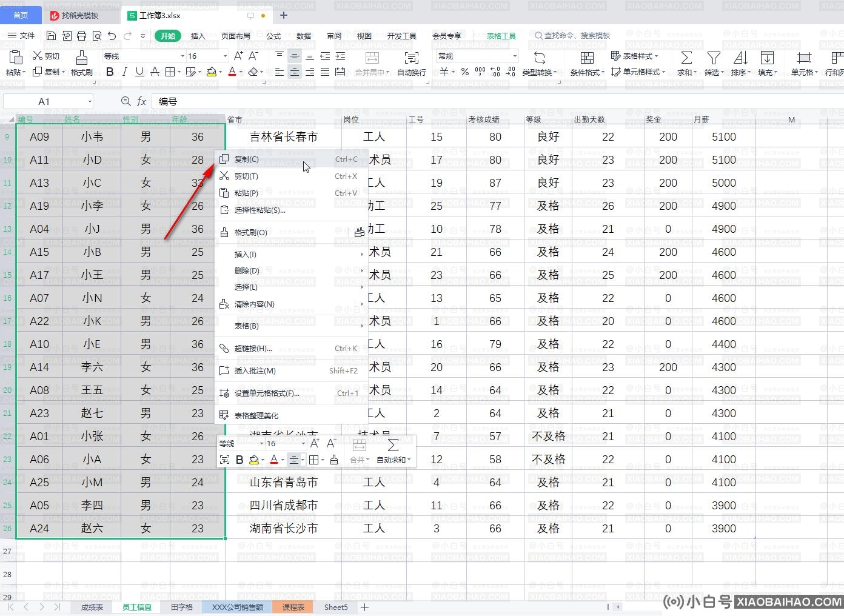
Task: Click the Cut (剪切) scissors button in ribbon
Action: [46, 56]
